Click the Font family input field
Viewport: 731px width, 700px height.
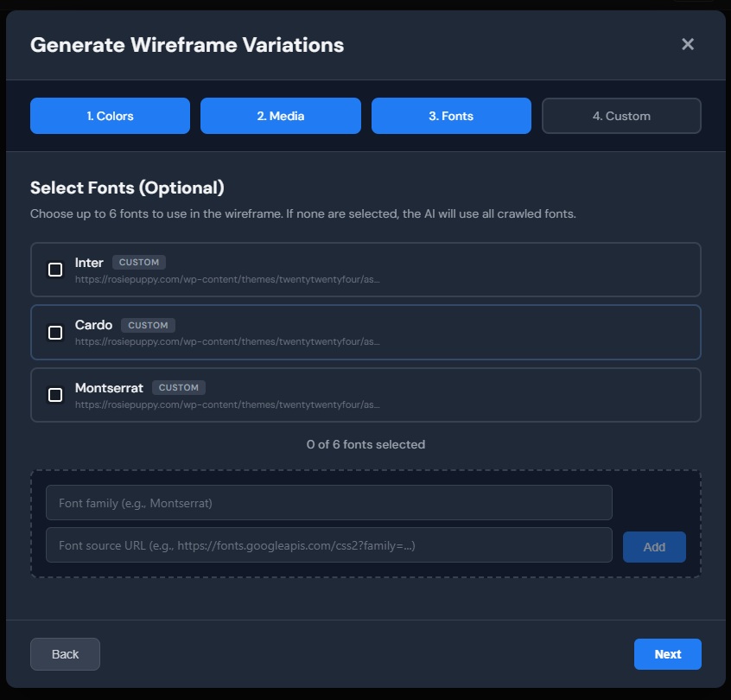328,503
